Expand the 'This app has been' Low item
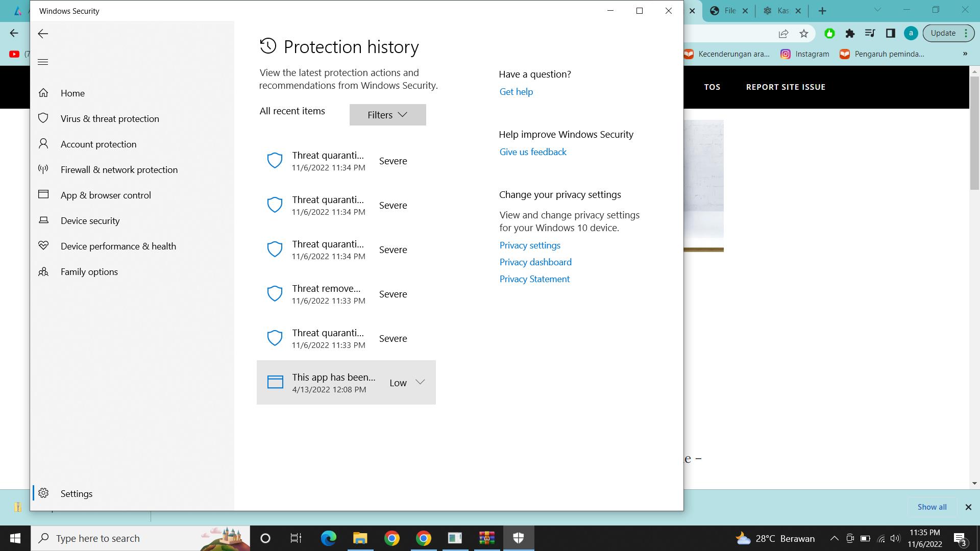The width and height of the screenshot is (980, 551). point(420,382)
